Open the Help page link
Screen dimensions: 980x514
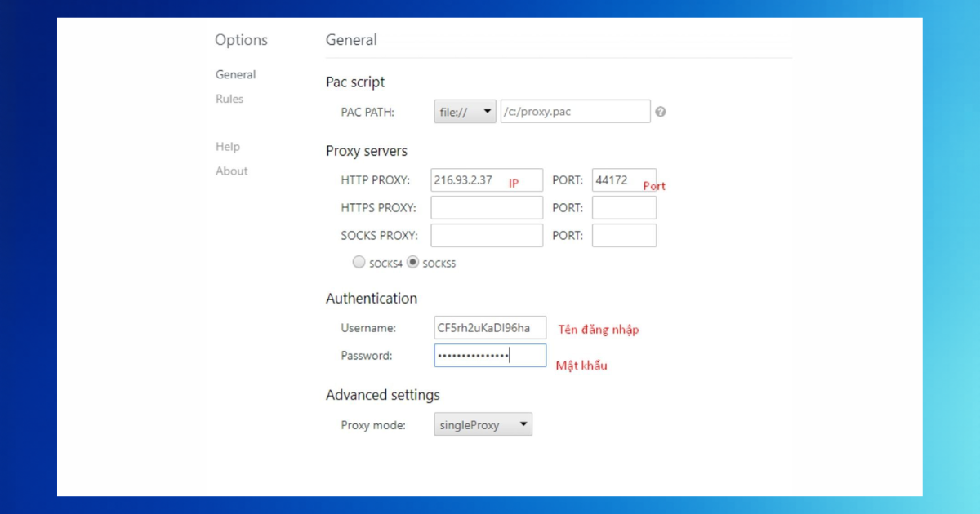(228, 147)
